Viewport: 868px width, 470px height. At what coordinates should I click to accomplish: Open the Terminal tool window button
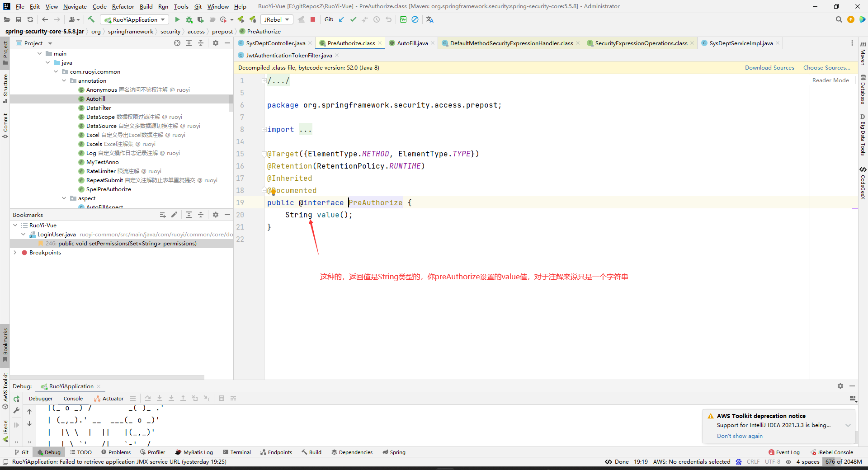[237, 452]
